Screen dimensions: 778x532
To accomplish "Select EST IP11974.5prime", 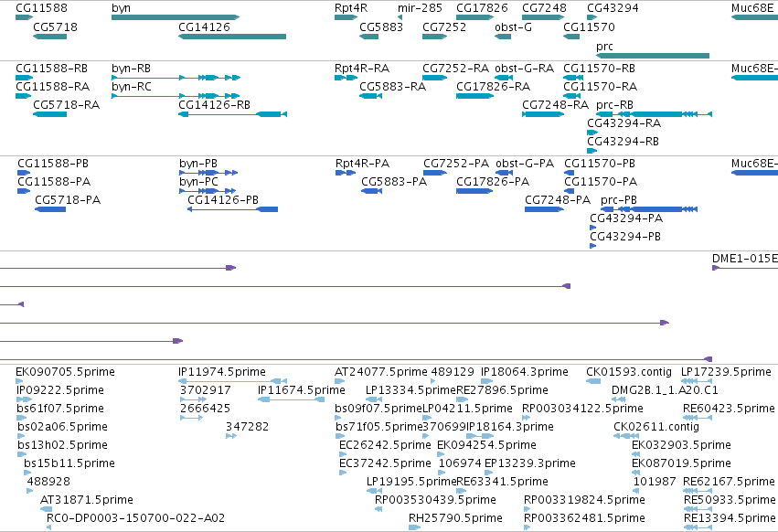I will click(233, 381).
